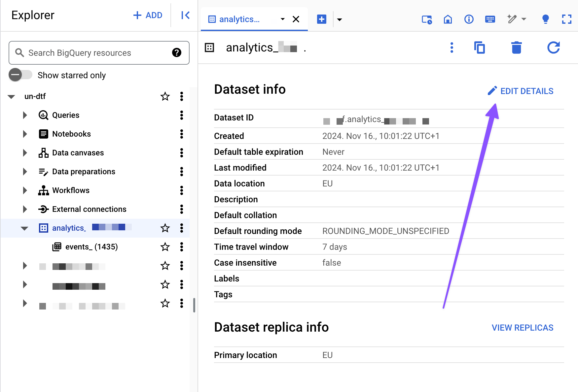
Task: Open dataset more-actions vertical dots
Action: (x=452, y=48)
